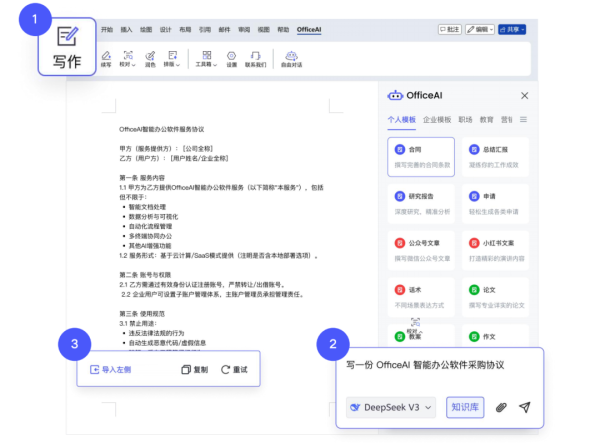Click the line starting with 甲方
This screenshot has height=443, width=600.
[x=166, y=148]
